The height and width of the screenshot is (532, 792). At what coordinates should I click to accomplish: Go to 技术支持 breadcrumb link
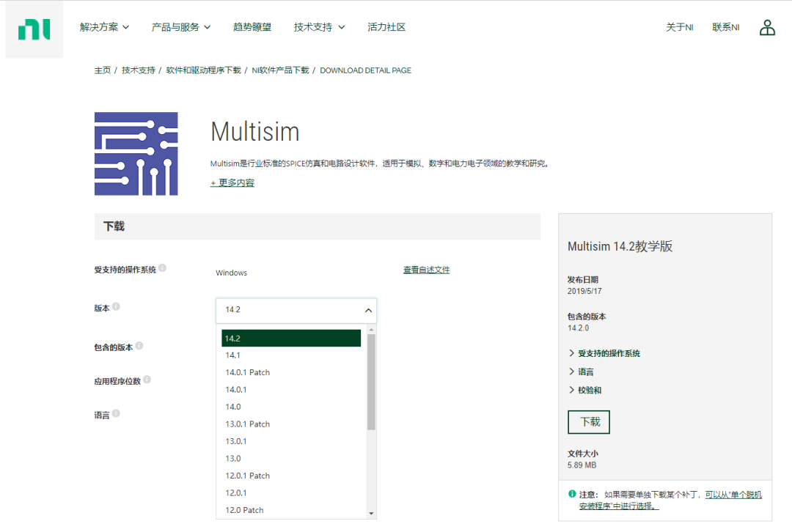[139, 70]
